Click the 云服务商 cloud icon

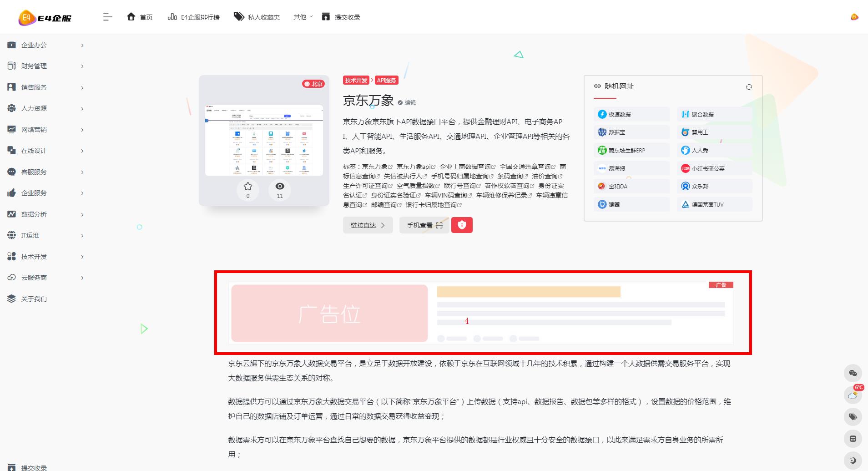[x=11, y=278]
